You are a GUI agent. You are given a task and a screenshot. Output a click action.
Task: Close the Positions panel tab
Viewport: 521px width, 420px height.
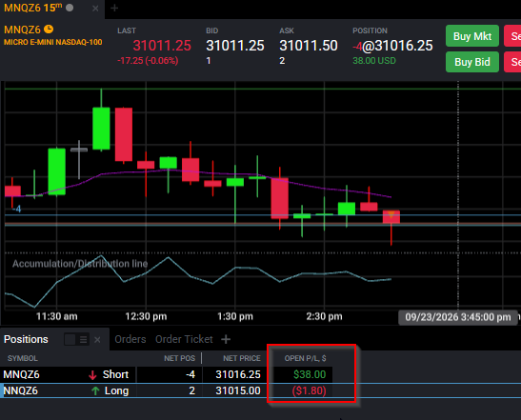97,340
